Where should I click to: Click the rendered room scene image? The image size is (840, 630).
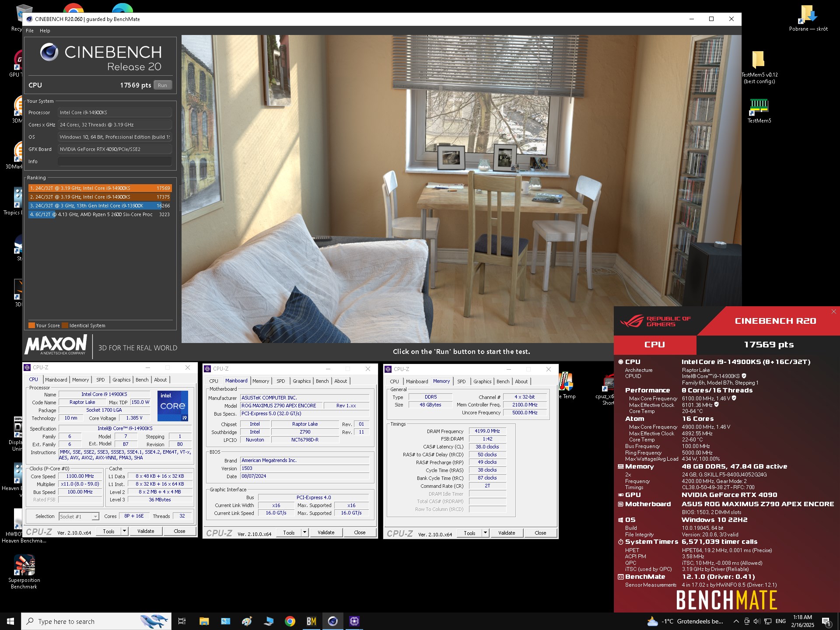point(461,188)
